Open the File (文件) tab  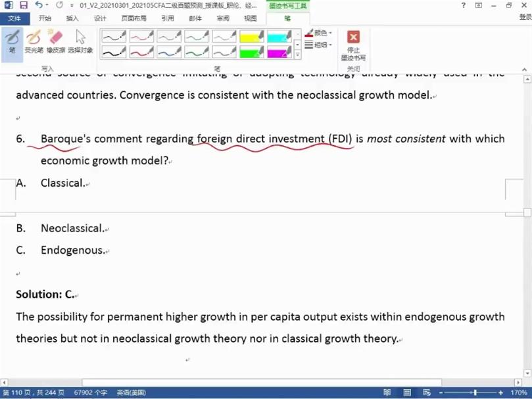tap(14, 18)
